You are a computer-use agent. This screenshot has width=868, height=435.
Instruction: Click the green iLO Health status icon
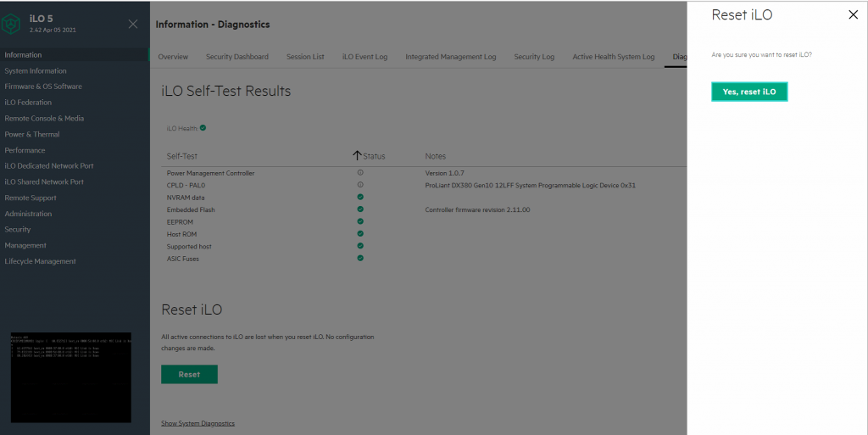tap(203, 128)
